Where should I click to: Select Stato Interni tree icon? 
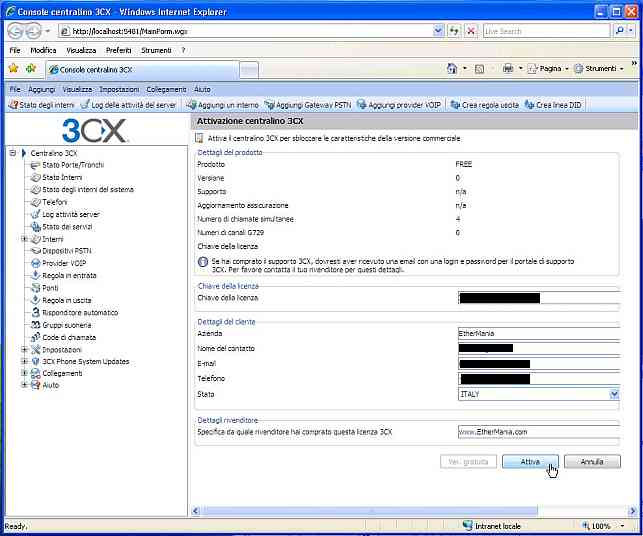tap(36, 177)
